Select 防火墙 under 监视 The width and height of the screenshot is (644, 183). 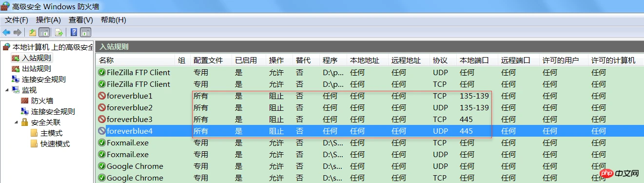(42, 101)
